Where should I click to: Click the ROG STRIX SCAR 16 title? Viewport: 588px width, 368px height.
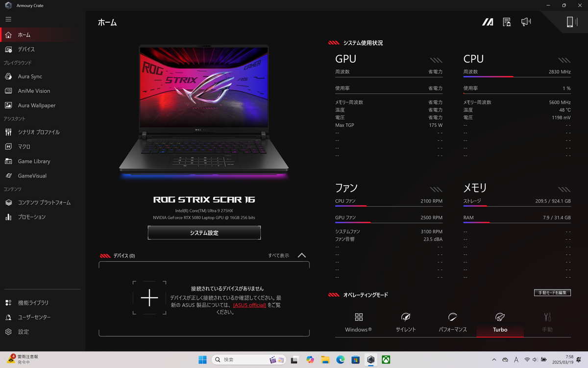[204, 200]
